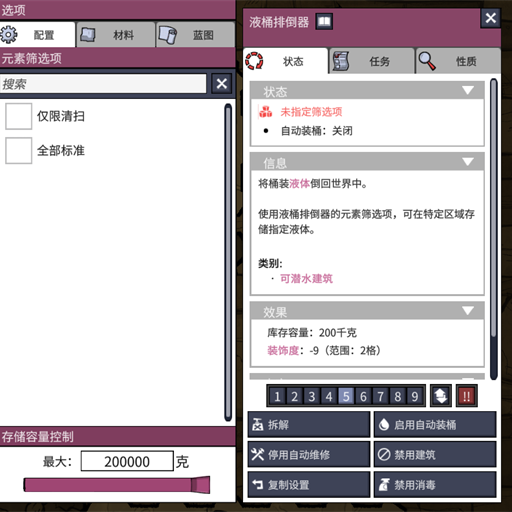Collapse the 状态 section arrow
This screenshot has height=512, width=512.
(468, 90)
